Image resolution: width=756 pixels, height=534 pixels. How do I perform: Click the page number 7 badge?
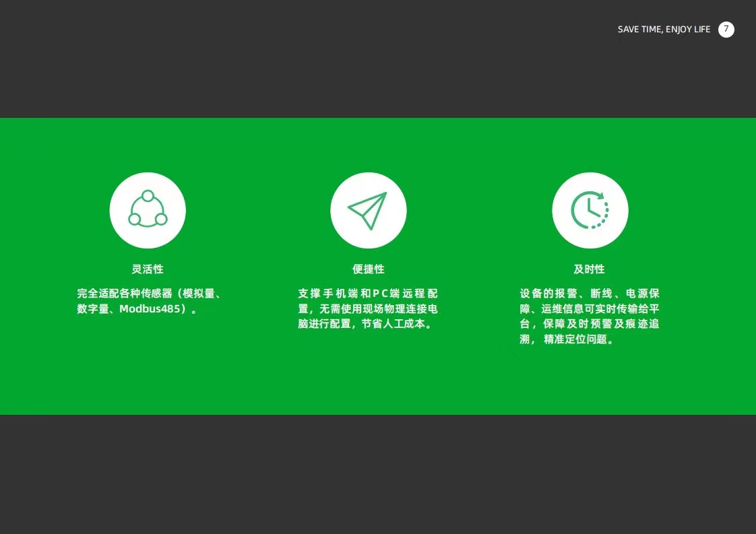click(x=726, y=30)
